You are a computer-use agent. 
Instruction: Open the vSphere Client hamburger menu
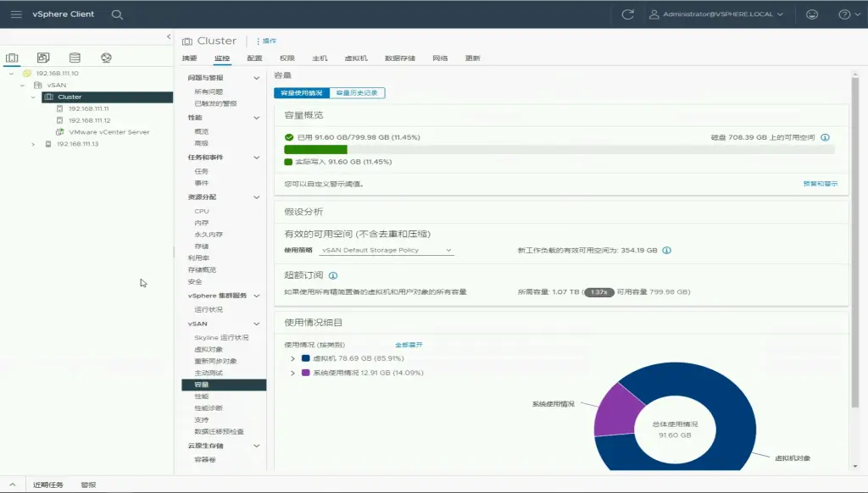tap(16, 14)
